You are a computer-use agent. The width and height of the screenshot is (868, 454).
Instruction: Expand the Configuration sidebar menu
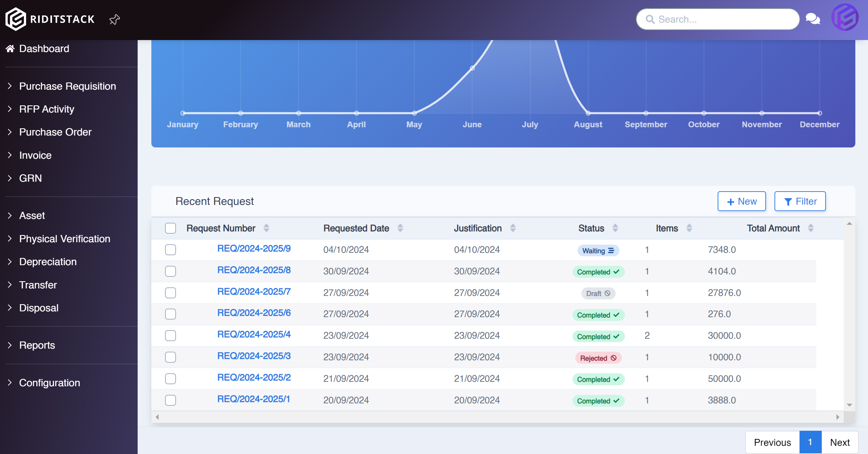point(49,383)
